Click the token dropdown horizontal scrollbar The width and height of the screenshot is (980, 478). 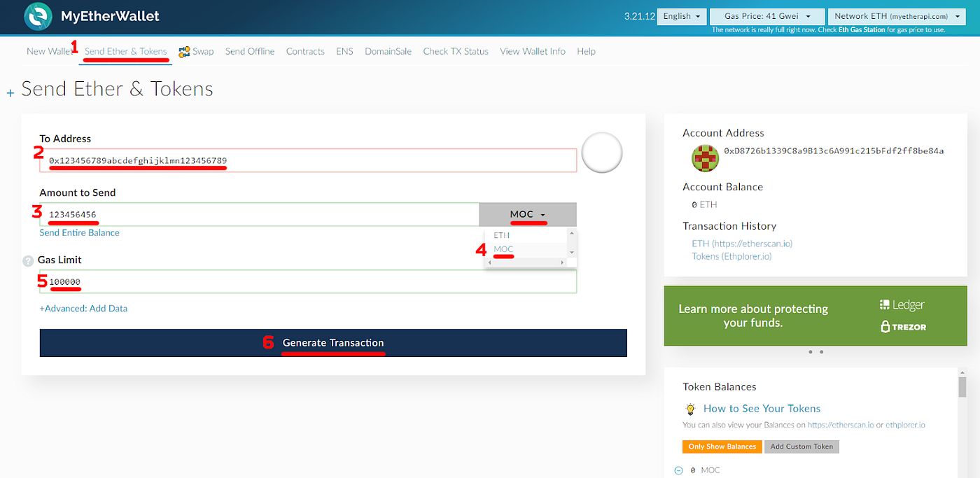526,262
